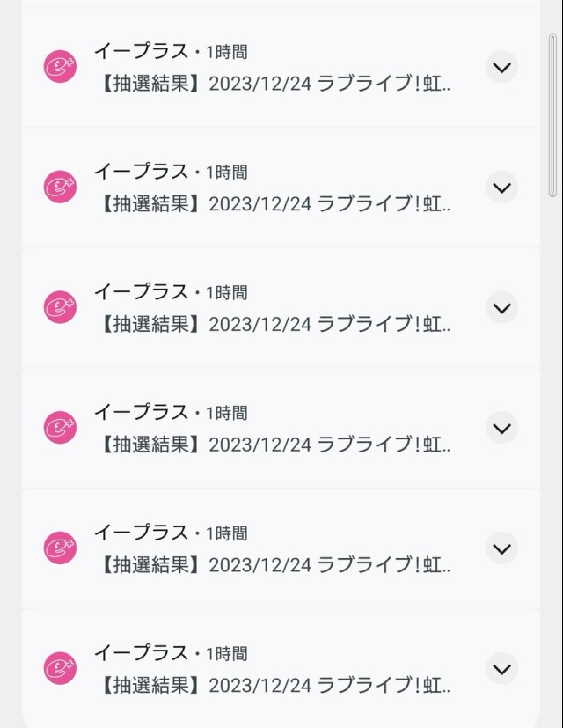Tap the e+ icon on the fifth notification
This screenshot has width=563, height=728.
click(x=60, y=548)
